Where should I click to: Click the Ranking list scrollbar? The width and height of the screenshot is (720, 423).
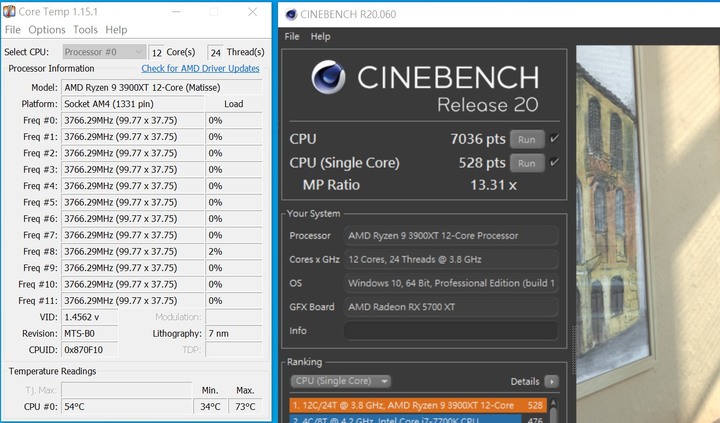coord(553,410)
